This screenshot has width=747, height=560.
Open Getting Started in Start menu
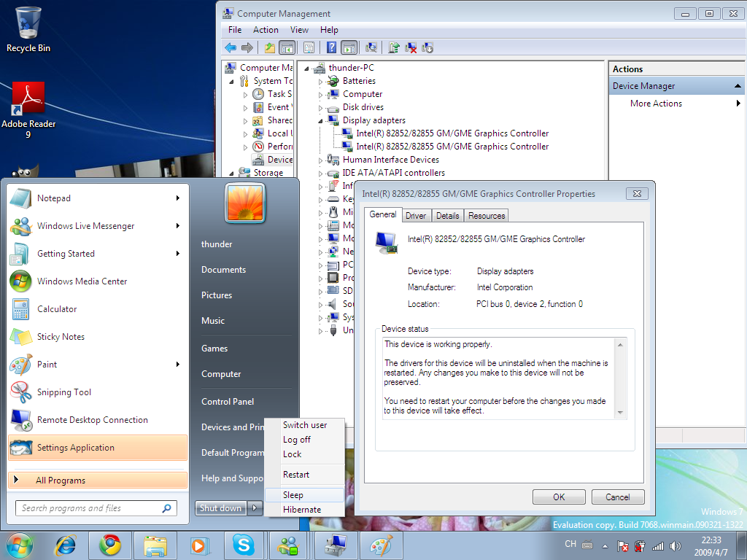click(98, 253)
